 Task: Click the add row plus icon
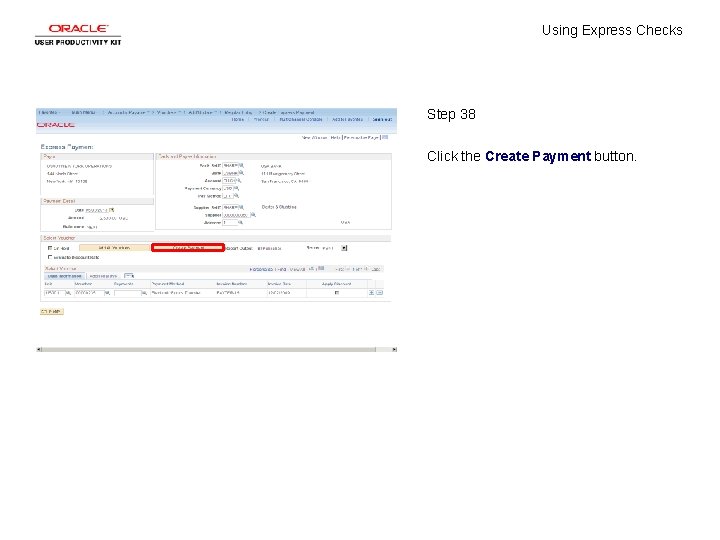pos(371,292)
